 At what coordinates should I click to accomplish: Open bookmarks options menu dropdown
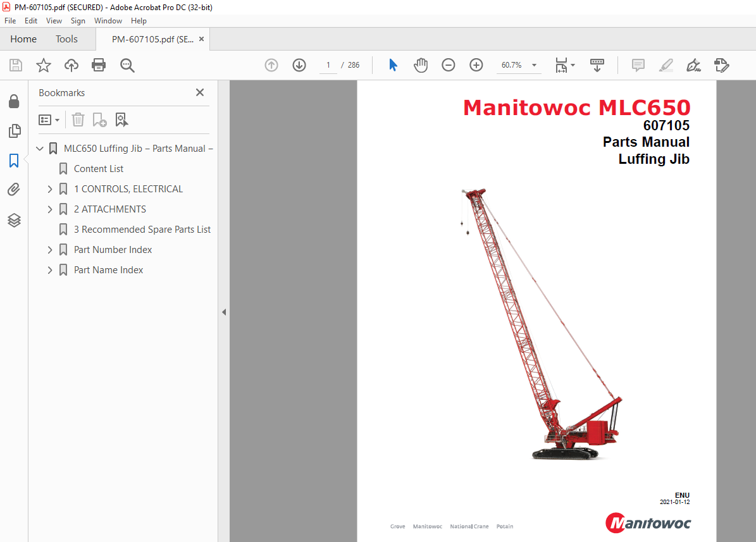49,120
